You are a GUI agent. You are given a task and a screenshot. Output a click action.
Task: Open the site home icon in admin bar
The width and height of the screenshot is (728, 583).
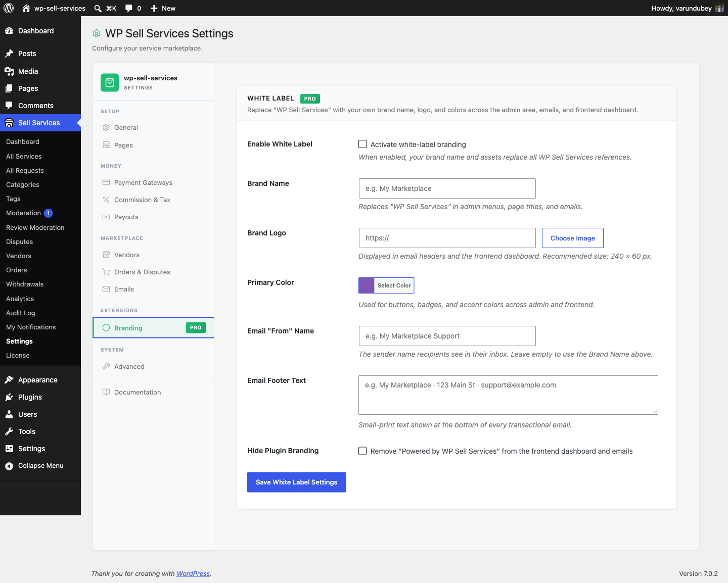click(26, 8)
